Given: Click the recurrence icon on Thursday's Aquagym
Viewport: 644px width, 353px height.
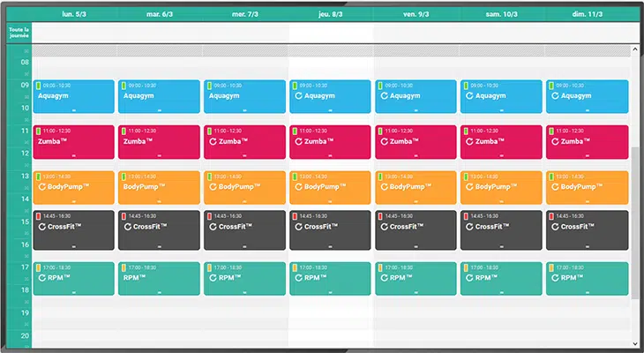Looking at the screenshot, I should click(x=298, y=95).
